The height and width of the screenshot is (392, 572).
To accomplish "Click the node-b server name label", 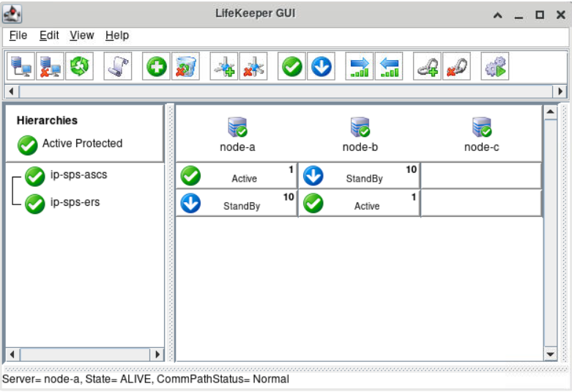I will [360, 147].
